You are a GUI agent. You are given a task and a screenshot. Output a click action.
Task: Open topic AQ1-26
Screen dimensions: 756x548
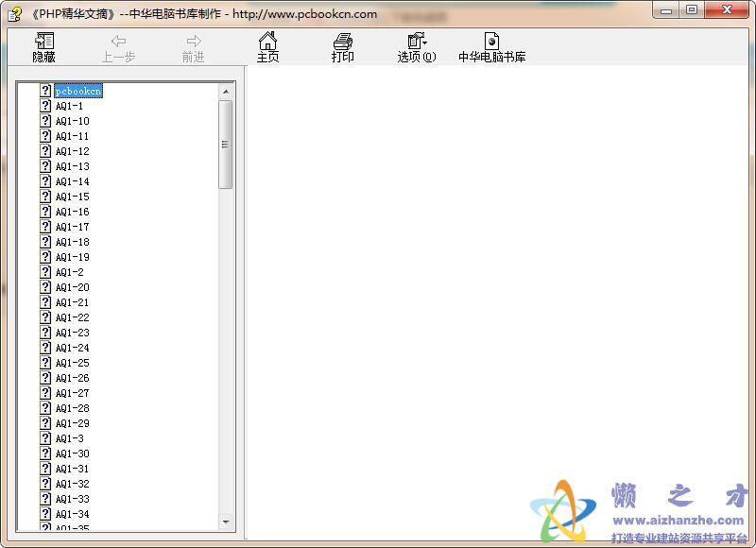click(x=73, y=378)
